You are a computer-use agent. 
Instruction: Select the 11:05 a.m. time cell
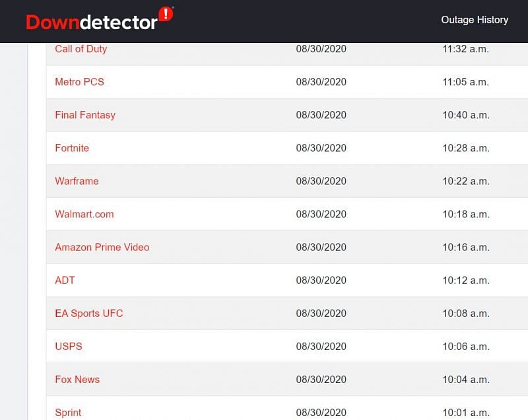click(466, 82)
